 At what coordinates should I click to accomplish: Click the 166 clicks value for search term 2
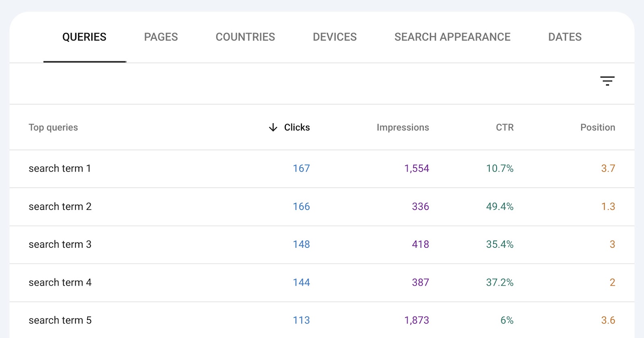point(300,207)
